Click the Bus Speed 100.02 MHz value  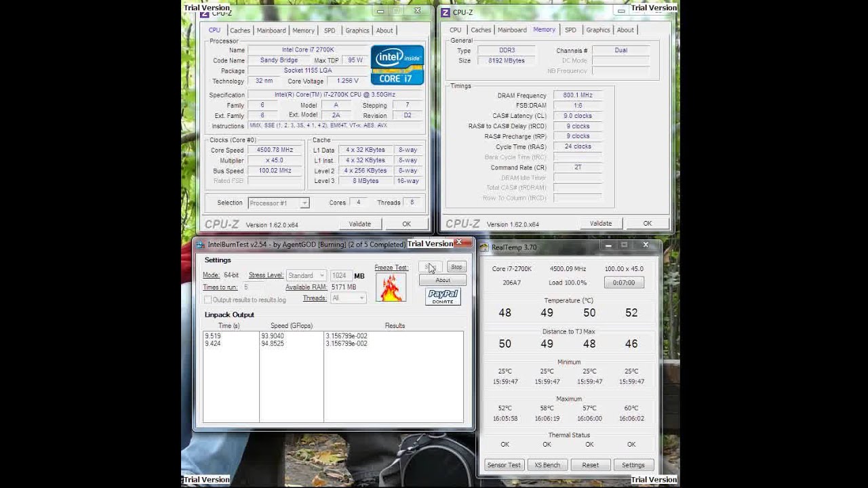tap(275, 171)
